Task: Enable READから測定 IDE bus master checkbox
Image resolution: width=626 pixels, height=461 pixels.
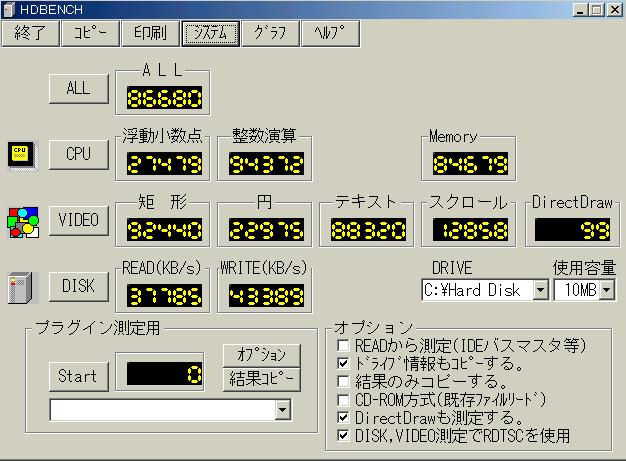Action: (344, 345)
